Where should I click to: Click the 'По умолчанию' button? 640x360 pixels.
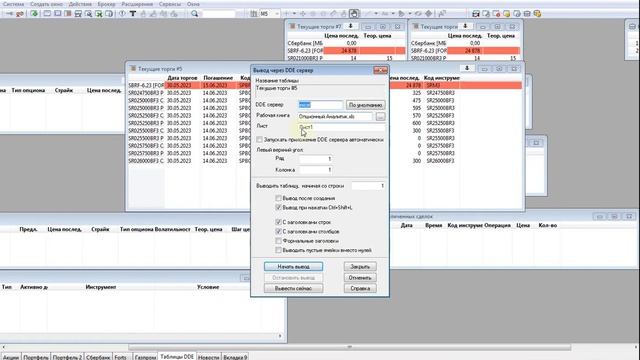coord(365,105)
